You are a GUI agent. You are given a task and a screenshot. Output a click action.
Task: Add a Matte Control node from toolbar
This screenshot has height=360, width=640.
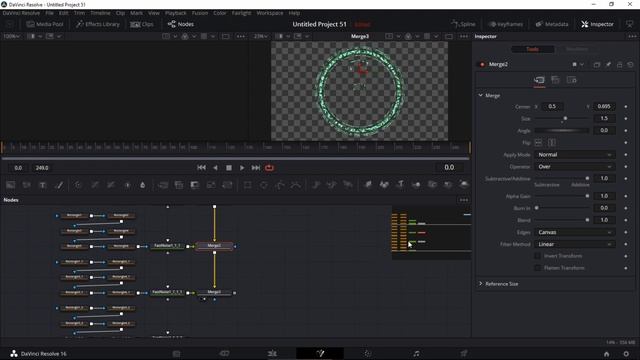(195, 185)
